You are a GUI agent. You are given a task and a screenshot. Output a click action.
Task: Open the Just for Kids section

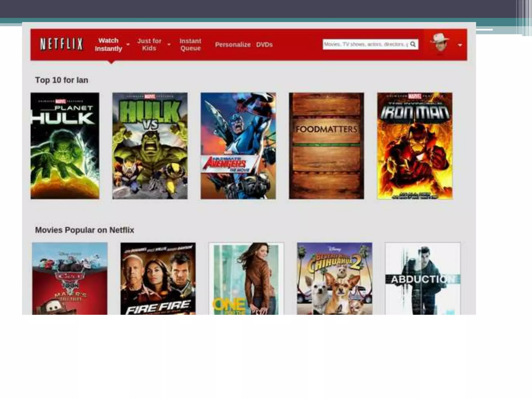(149, 44)
